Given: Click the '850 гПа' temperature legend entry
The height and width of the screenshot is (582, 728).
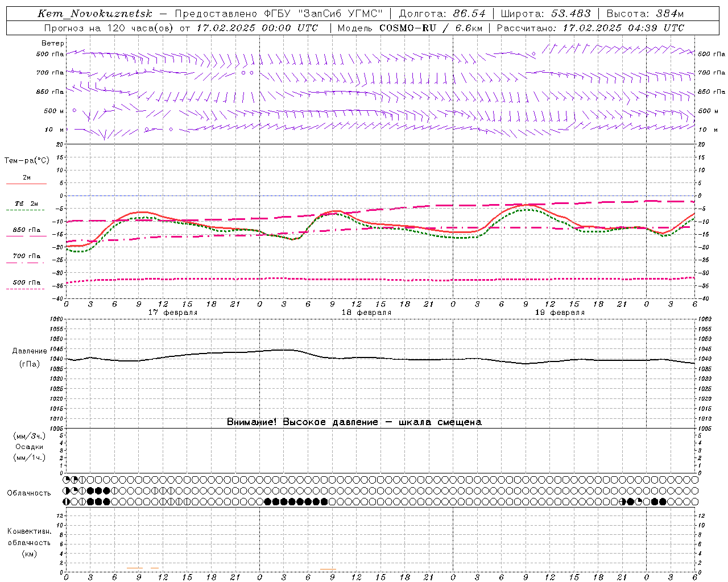Looking at the screenshot, I should (x=27, y=230).
